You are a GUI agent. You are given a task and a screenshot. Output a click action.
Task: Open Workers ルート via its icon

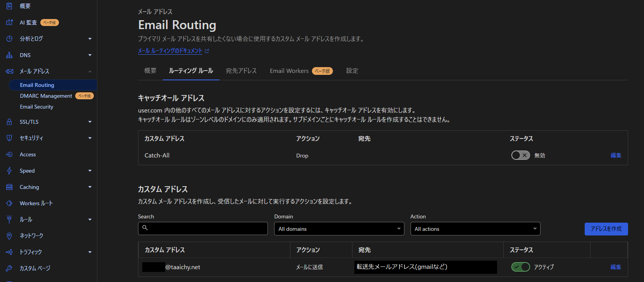9,203
